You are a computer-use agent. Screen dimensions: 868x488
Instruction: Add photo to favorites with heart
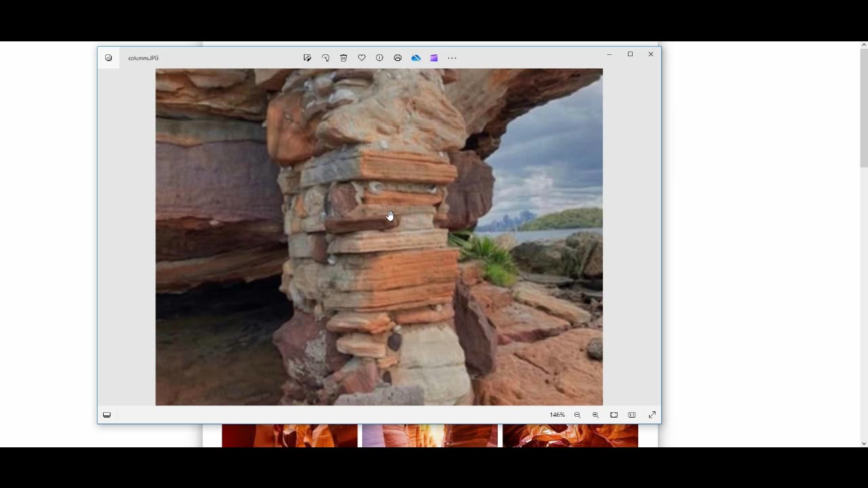point(361,58)
